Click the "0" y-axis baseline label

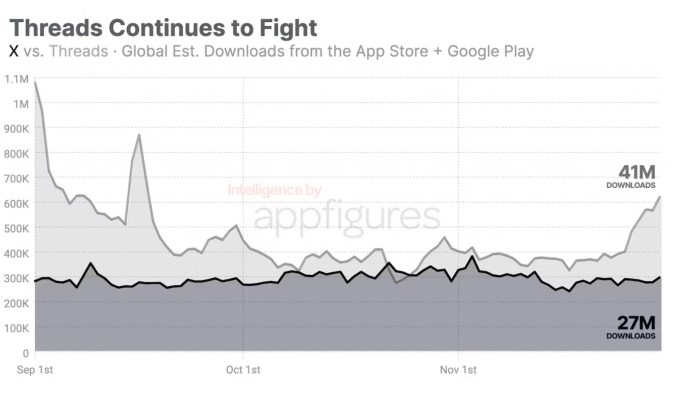(x=24, y=353)
